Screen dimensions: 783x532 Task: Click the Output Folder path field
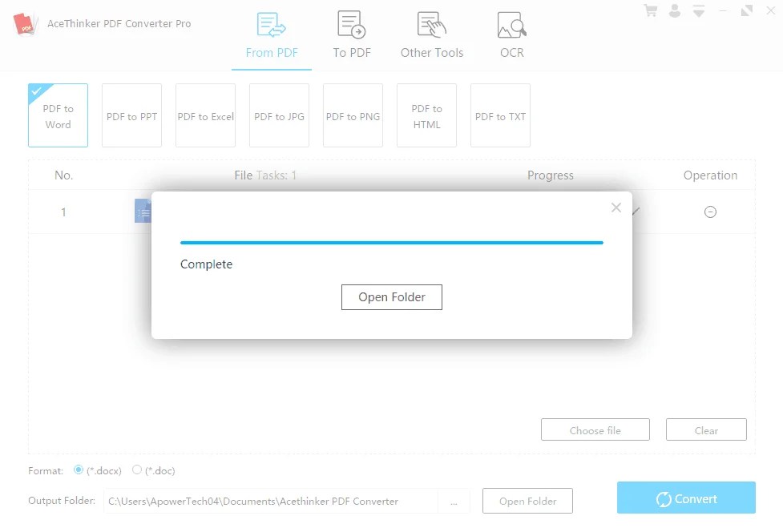pos(271,501)
